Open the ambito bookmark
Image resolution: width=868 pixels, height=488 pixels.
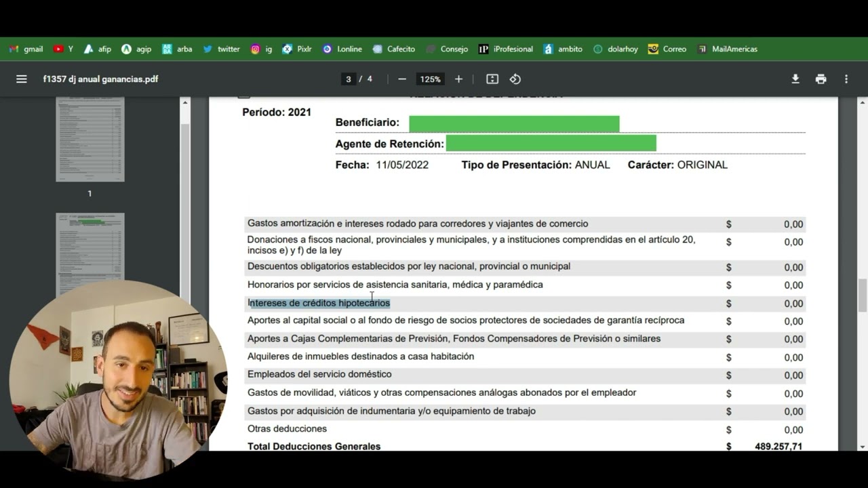(562, 49)
